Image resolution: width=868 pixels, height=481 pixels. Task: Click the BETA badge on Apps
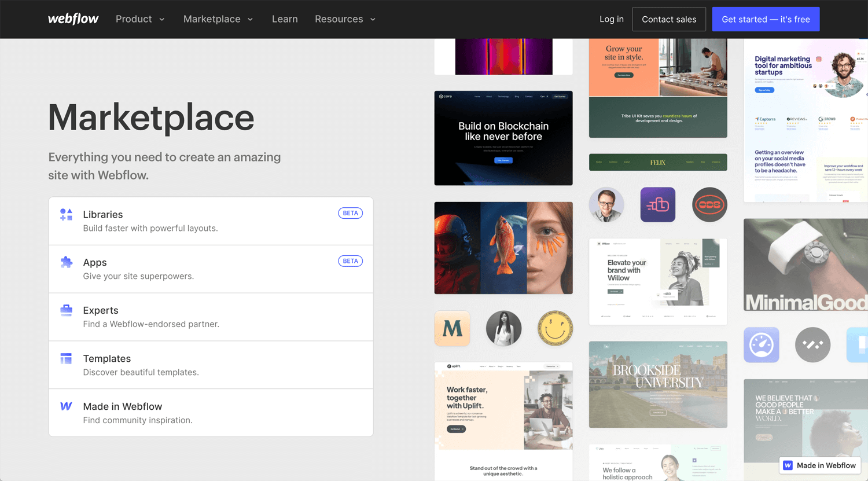pyautogui.click(x=350, y=261)
